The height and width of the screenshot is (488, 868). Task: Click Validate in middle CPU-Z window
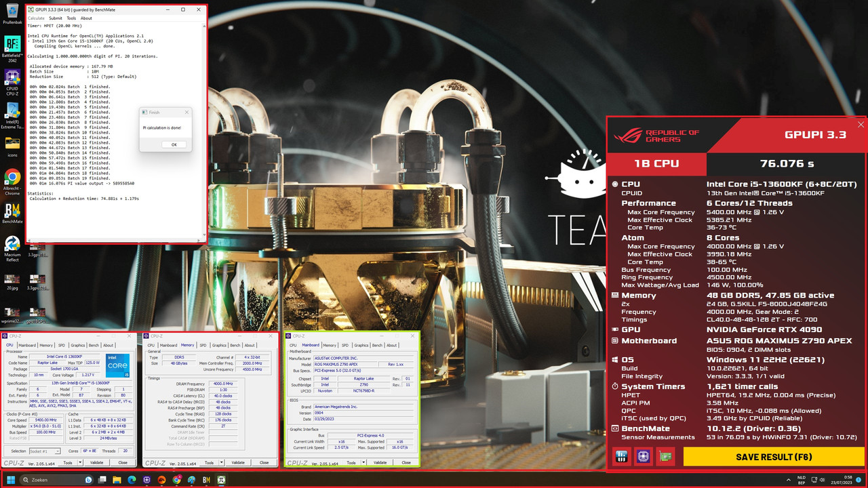[x=238, y=463]
